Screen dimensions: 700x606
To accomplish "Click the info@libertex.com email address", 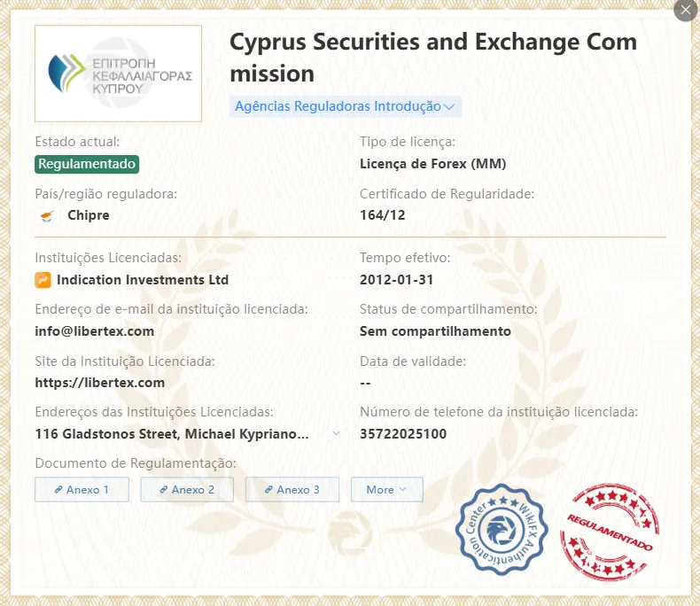I will point(95,331).
